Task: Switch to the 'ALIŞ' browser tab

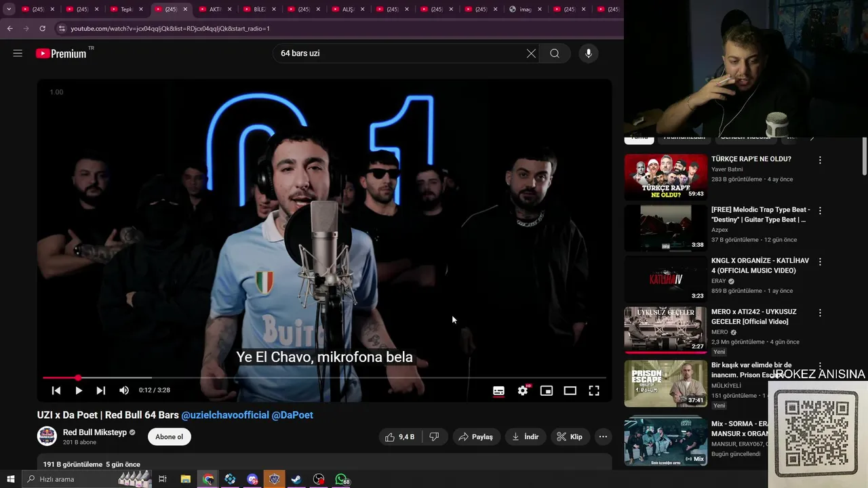Action: (x=348, y=9)
